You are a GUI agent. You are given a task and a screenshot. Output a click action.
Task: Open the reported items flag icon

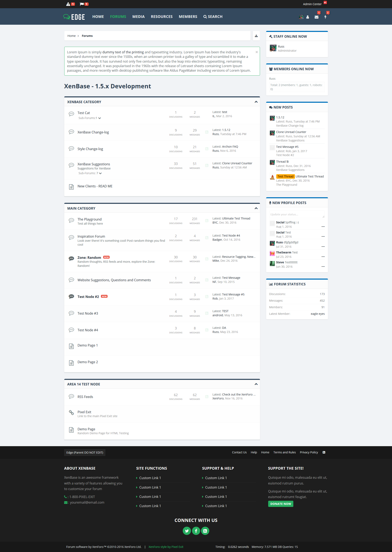82,4
